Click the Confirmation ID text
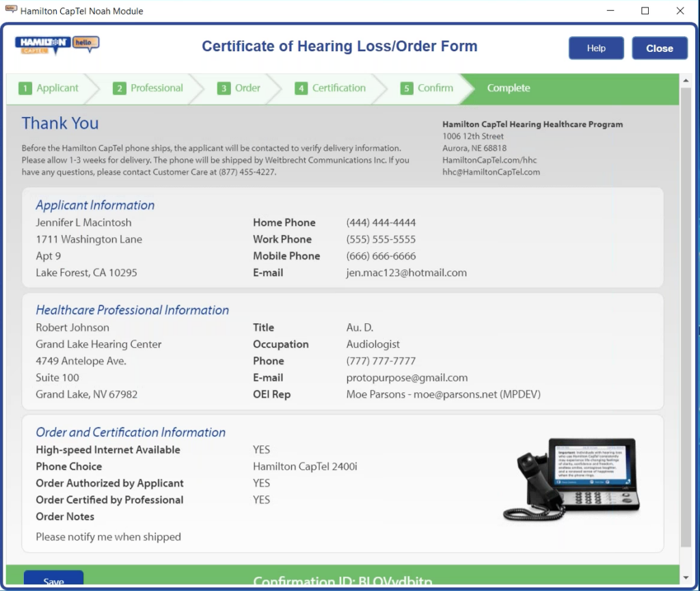The height and width of the screenshot is (591, 700). pyautogui.click(x=342, y=580)
